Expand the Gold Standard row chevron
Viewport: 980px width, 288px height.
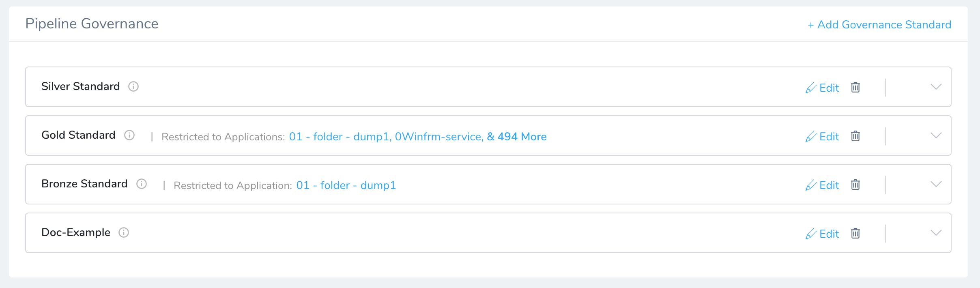936,135
